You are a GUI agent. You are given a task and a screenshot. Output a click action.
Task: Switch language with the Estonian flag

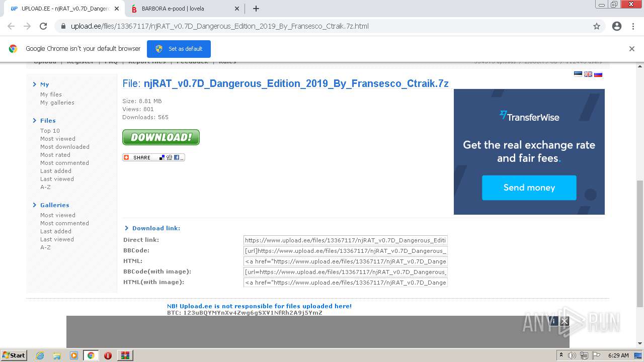pyautogui.click(x=578, y=74)
